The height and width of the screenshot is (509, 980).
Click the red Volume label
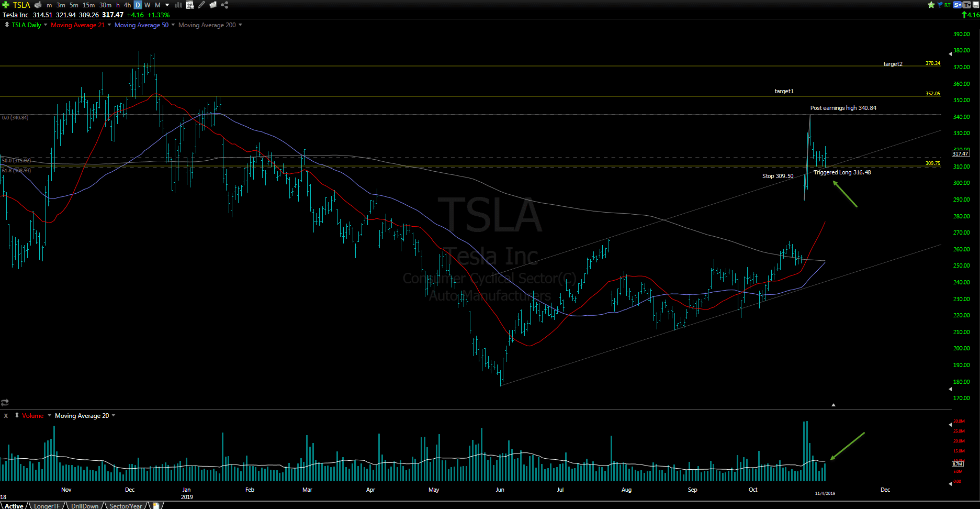pos(32,416)
